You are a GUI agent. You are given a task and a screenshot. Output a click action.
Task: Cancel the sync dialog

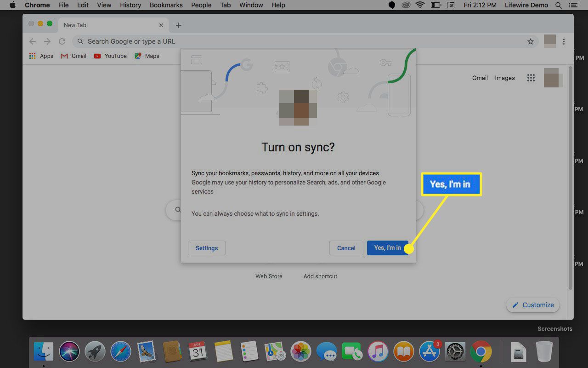(x=346, y=248)
